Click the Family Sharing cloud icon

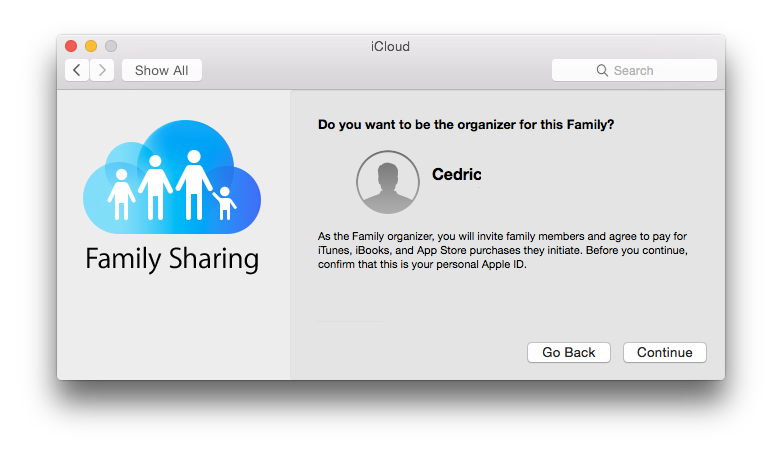tap(172, 177)
